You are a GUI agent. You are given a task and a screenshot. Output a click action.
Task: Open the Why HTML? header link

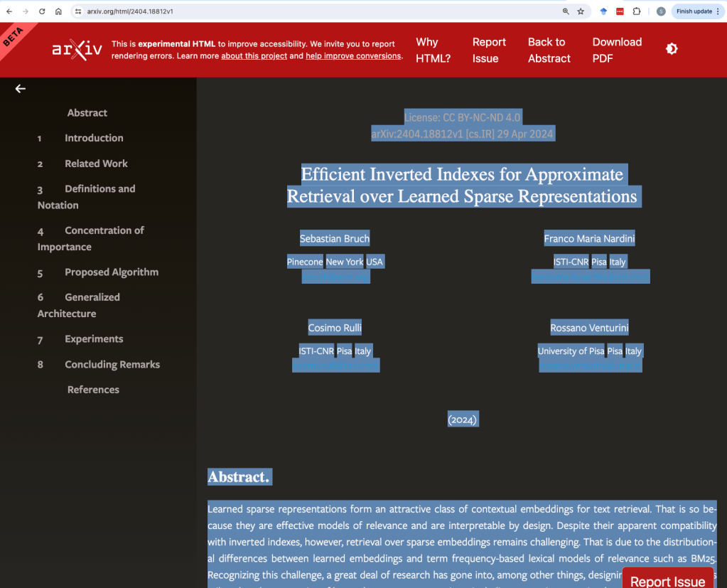click(x=433, y=50)
